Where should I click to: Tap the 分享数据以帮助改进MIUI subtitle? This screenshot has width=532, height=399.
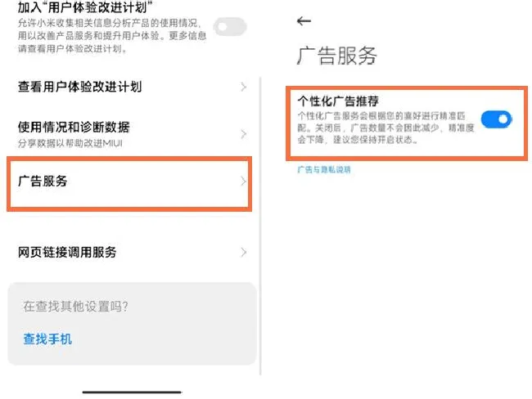tap(70, 143)
